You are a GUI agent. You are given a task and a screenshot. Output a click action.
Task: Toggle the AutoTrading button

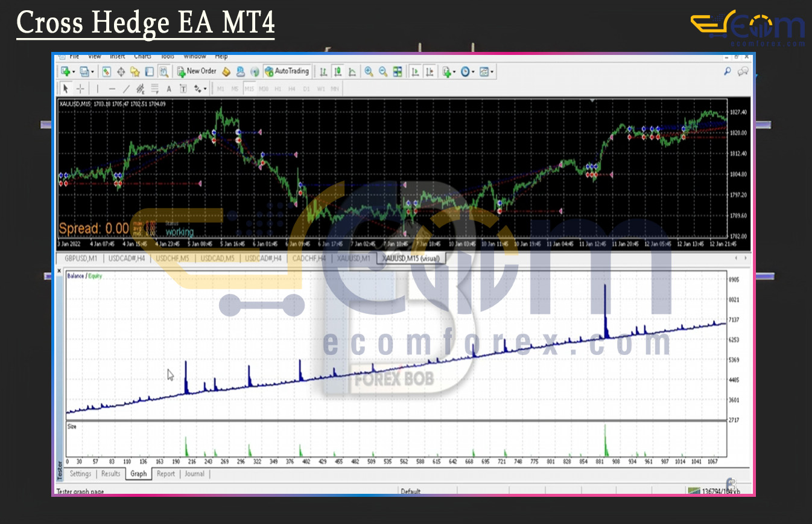point(287,71)
